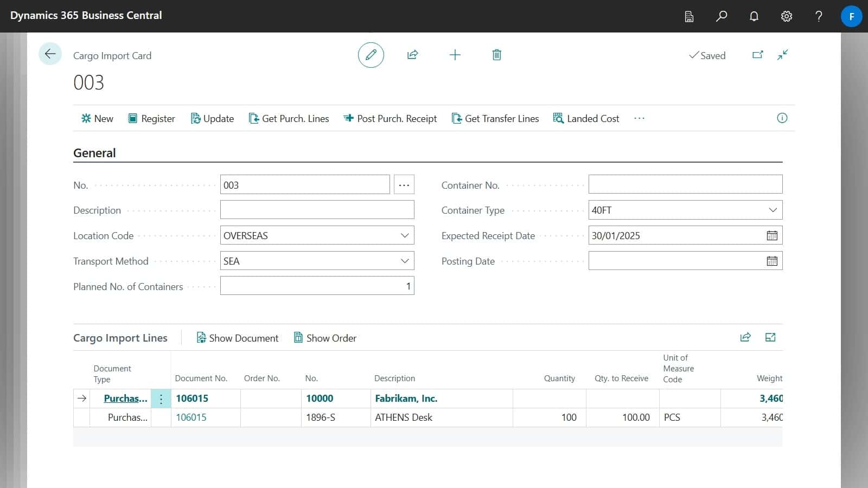
Task: Open the Container Type dropdown
Action: 773,210
